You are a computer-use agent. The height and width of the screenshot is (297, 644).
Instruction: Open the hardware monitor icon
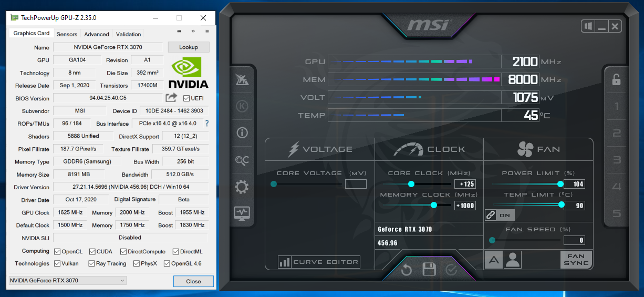[242, 213]
